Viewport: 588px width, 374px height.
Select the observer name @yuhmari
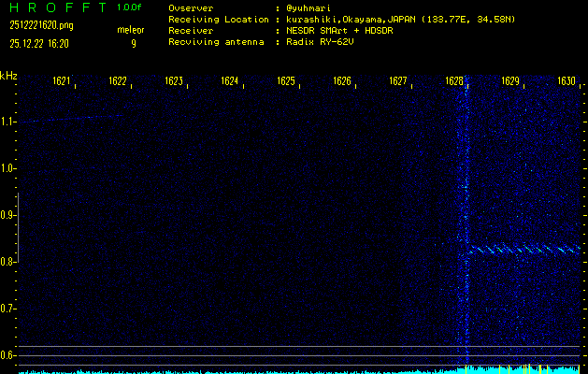coord(308,8)
